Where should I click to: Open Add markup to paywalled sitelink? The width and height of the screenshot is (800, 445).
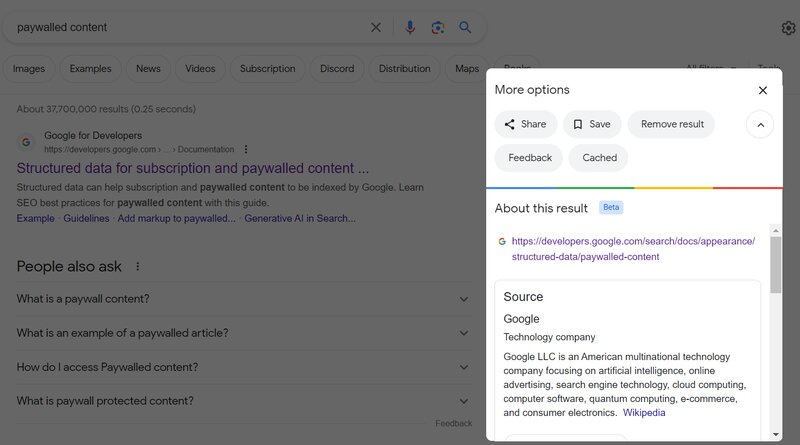[177, 218]
